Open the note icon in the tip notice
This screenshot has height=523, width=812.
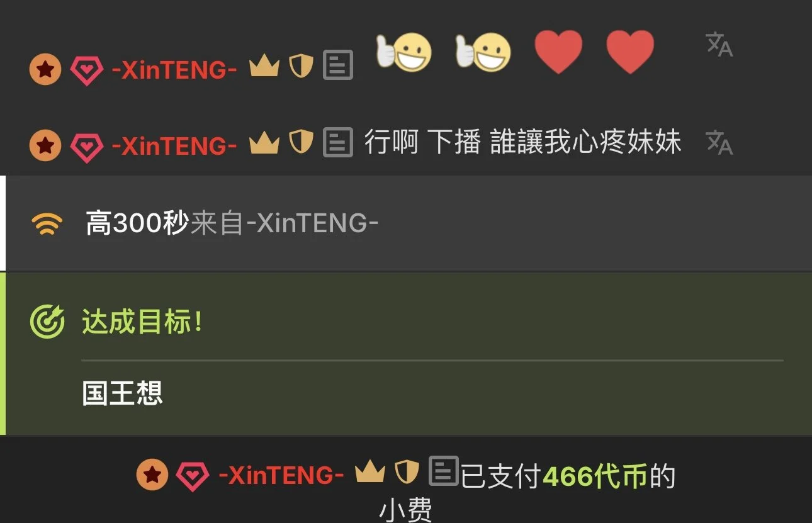pyautogui.click(x=444, y=471)
